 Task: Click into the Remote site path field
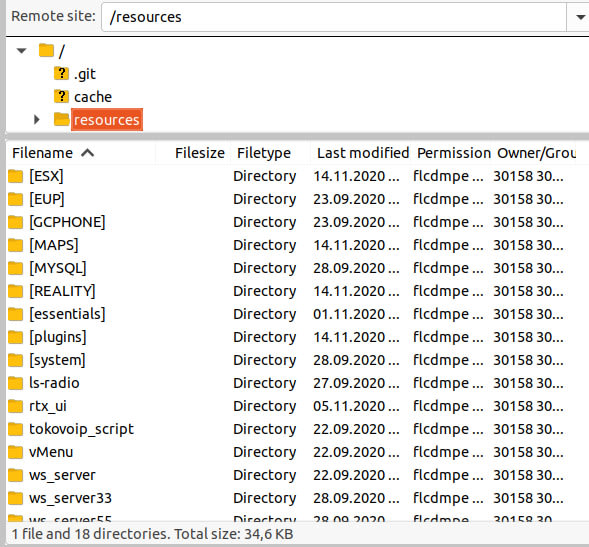[x=334, y=17]
